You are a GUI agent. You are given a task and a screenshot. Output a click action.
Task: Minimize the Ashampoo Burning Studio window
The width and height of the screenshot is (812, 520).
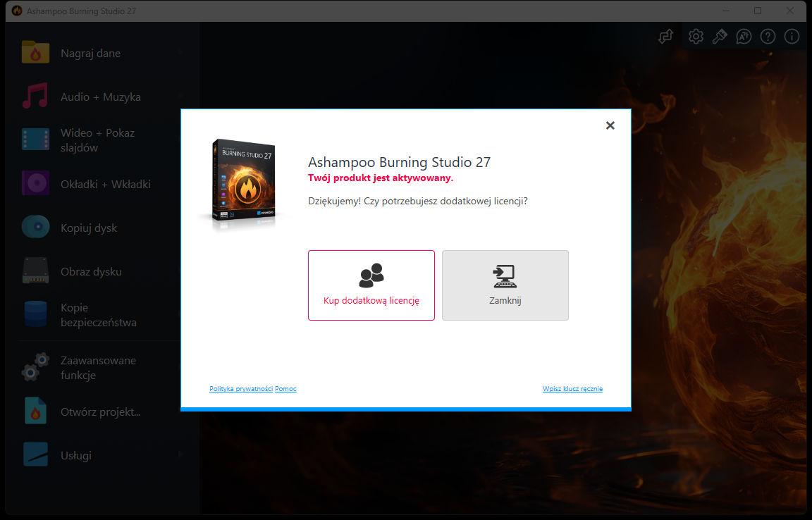pyautogui.click(x=726, y=11)
